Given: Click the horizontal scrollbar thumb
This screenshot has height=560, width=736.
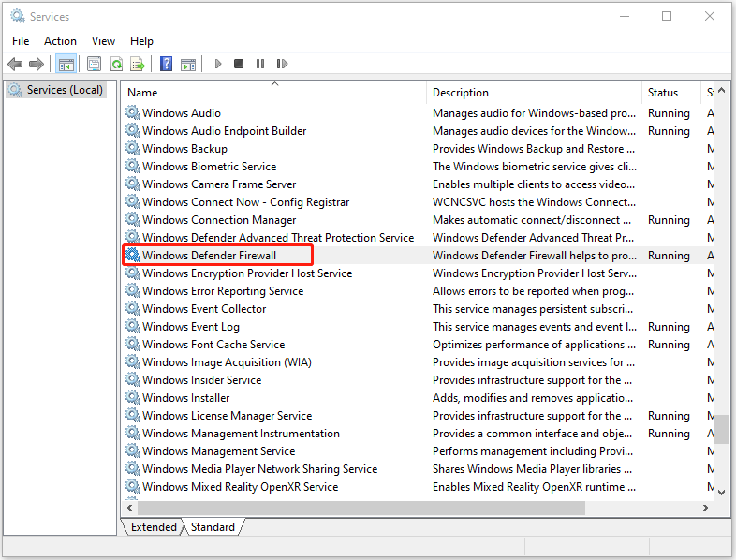Looking at the screenshot, I should 361,508.
